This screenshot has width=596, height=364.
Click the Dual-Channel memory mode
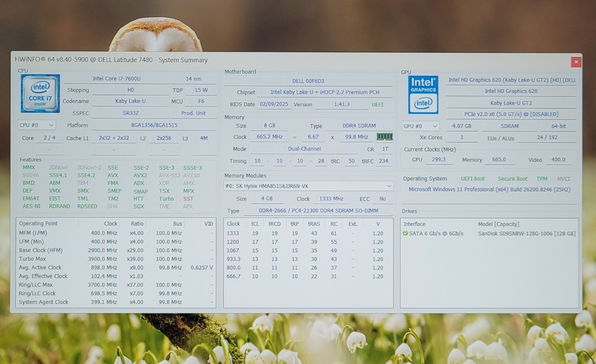(304, 149)
